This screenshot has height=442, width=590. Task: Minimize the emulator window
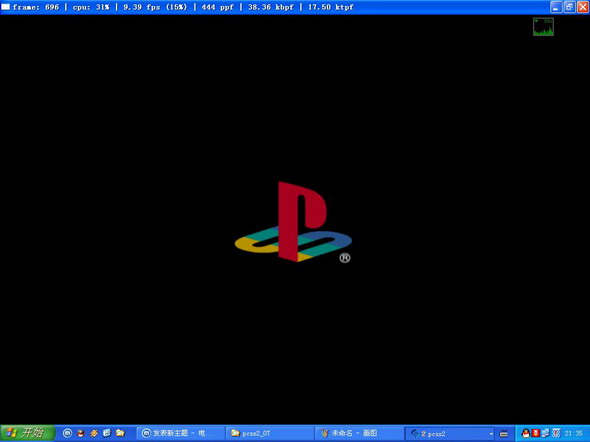coord(556,7)
